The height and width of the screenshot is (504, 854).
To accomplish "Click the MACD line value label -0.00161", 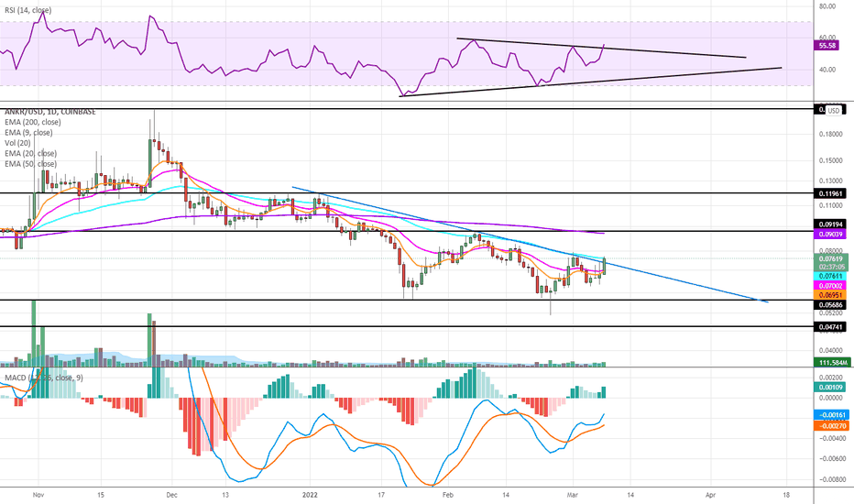I will coord(831,414).
